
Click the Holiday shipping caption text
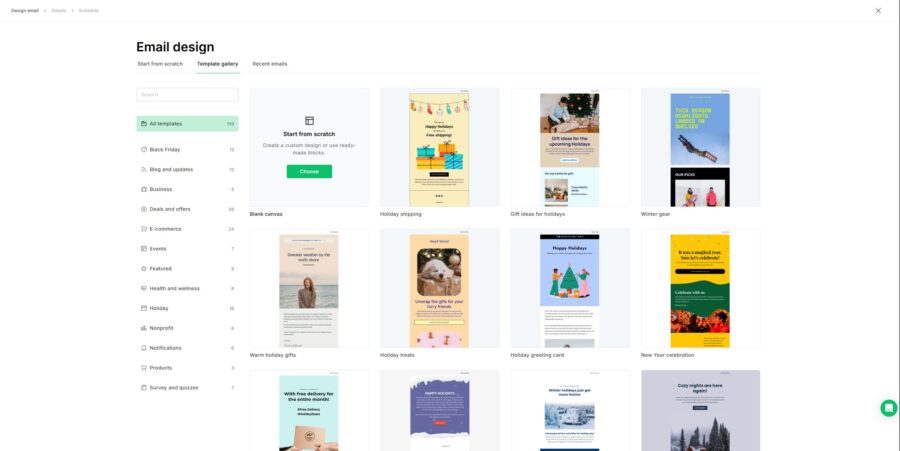click(x=401, y=214)
